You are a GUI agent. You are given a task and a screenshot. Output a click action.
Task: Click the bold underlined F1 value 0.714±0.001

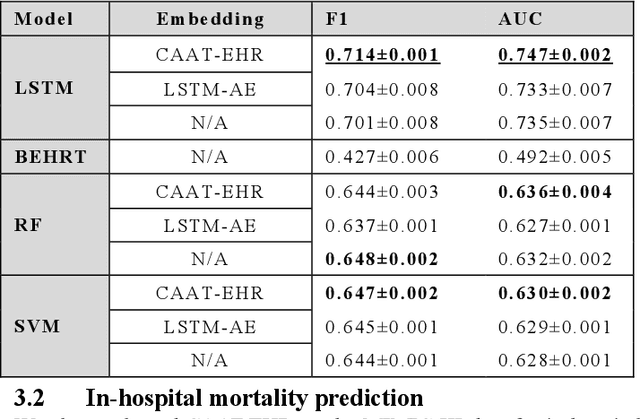pos(381,54)
